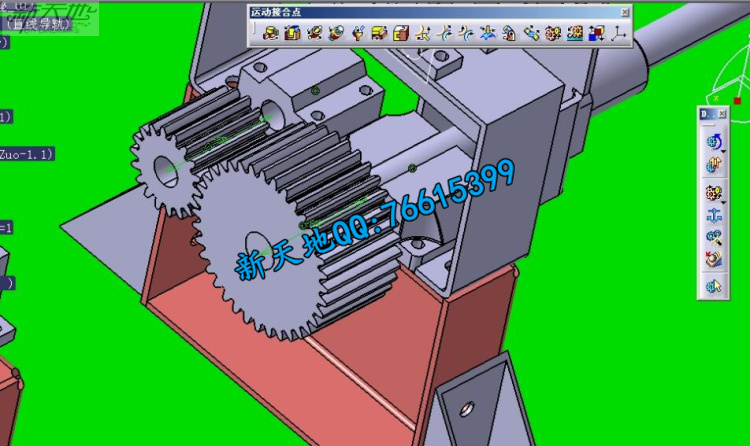Close the 运动接合点 toolbar
750x446 pixels.
(625, 11)
